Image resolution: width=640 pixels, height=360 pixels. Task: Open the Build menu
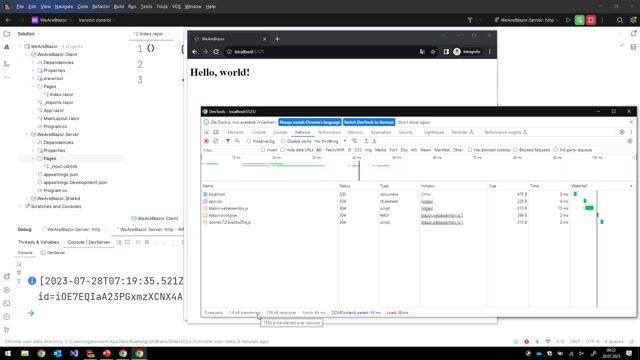pyautogui.click(x=119, y=7)
